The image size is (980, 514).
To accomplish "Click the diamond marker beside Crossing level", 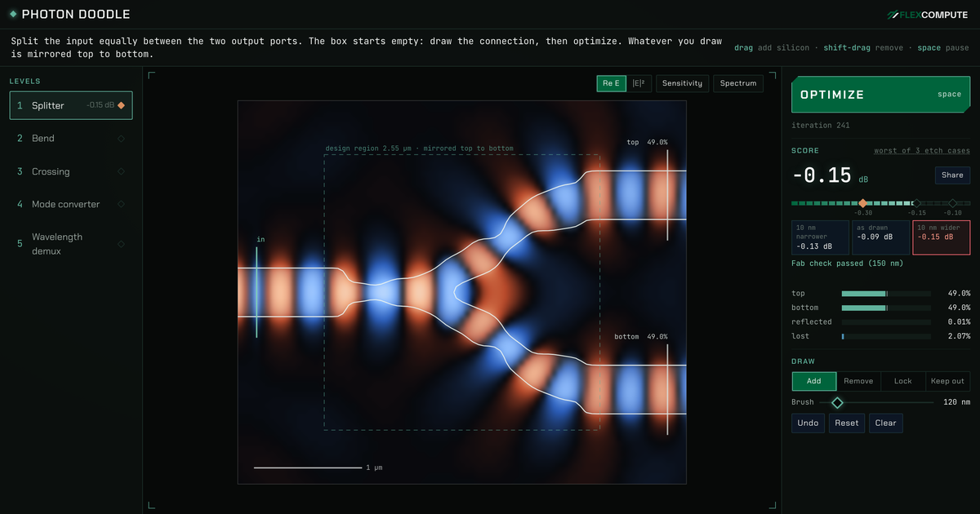I will (121, 171).
